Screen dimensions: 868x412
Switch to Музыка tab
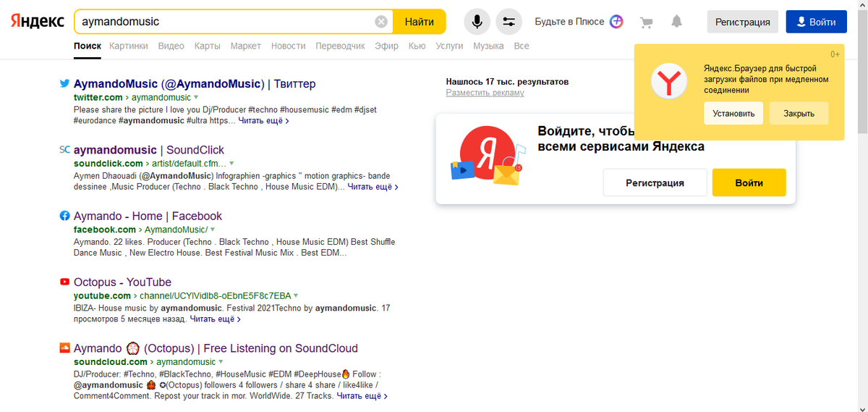coord(488,46)
